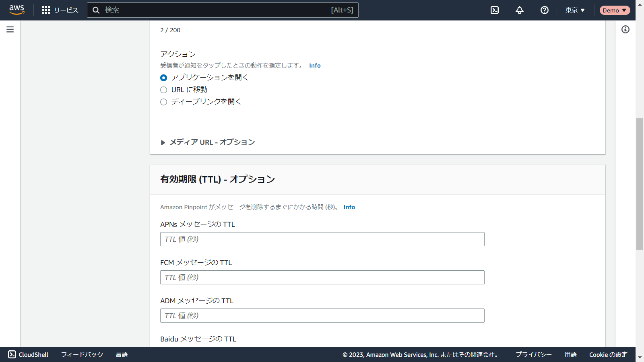Open the Demo account dropdown
644x362 pixels.
pyautogui.click(x=615, y=10)
